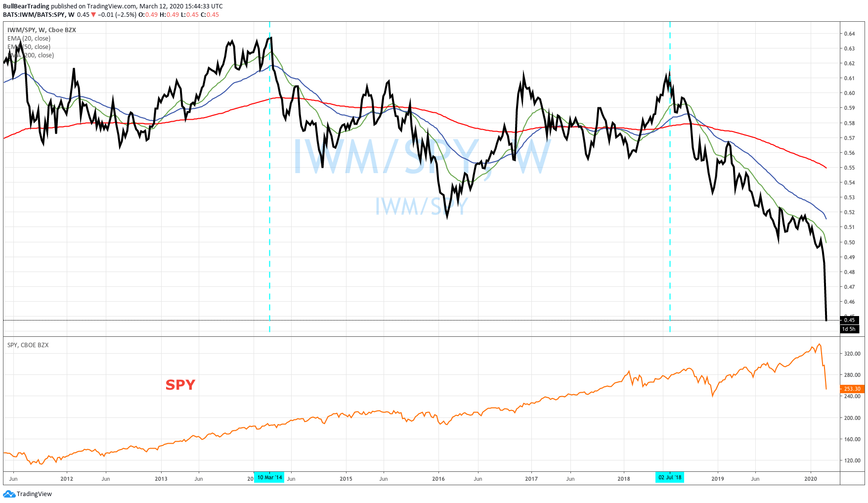Click the IWM/SPY, W, Cboe BZX legend

coord(42,30)
